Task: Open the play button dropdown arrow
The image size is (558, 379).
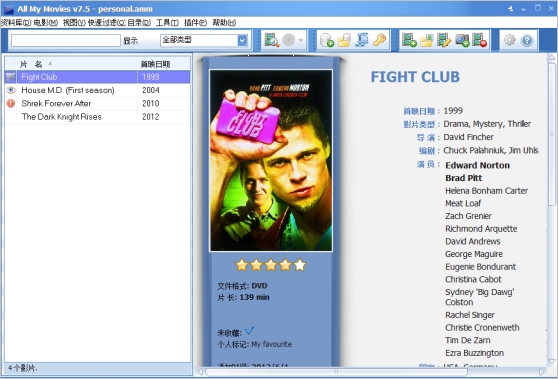Action: coord(301,40)
